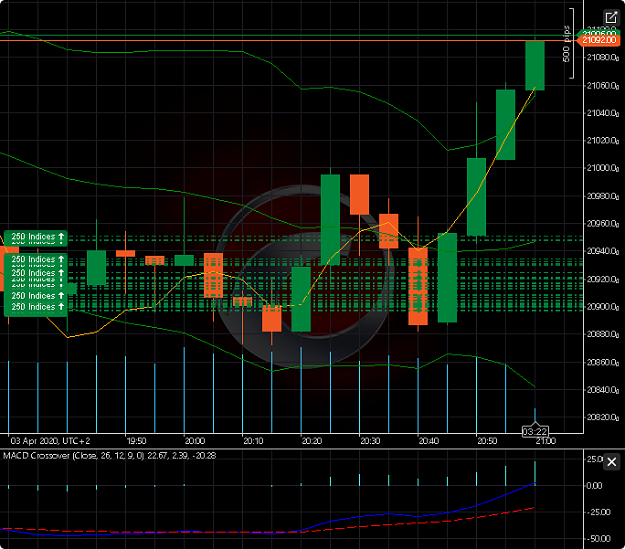The width and height of the screenshot is (625, 549).
Task: Click the 03:22 candle countdown marker
Action: click(x=535, y=432)
